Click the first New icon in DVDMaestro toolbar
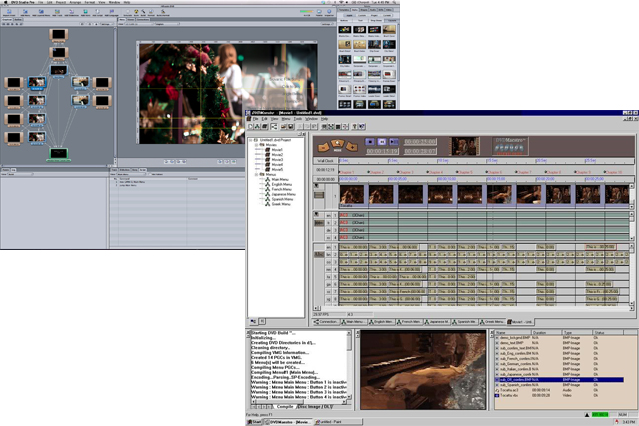639x426 pixels. click(x=250, y=126)
